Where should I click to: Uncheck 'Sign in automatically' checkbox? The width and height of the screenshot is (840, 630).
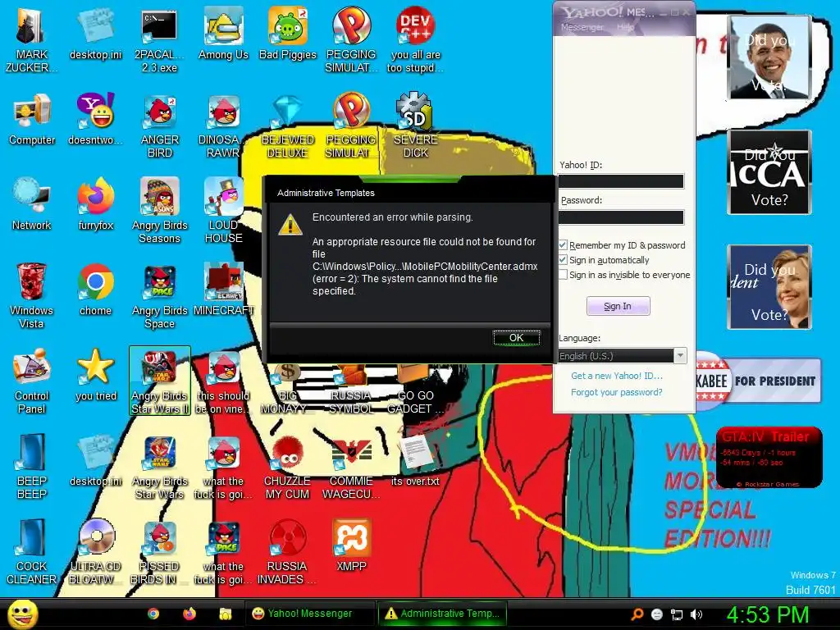coord(563,260)
